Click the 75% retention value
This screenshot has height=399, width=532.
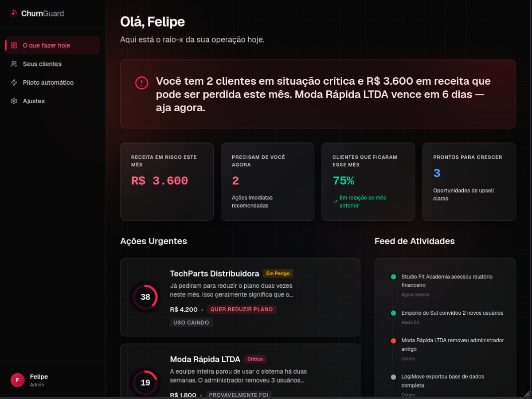click(344, 181)
